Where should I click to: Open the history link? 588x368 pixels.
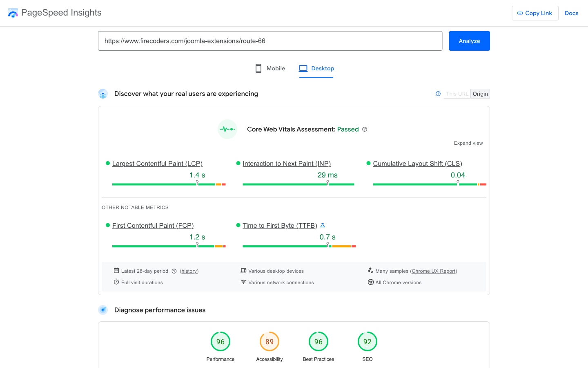[x=189, y=271]
